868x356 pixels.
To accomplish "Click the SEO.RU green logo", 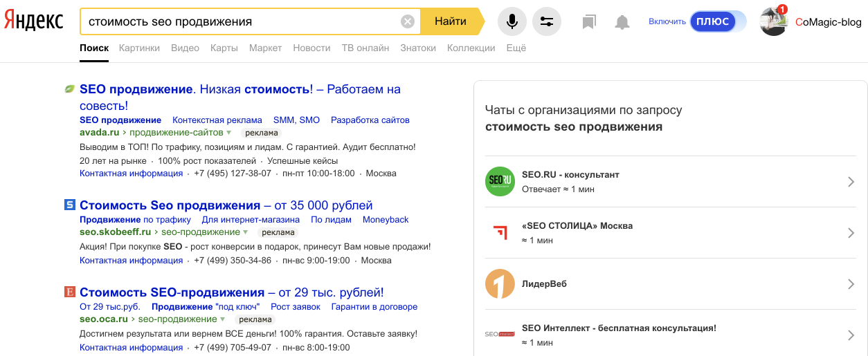I will tap(500, 182).
